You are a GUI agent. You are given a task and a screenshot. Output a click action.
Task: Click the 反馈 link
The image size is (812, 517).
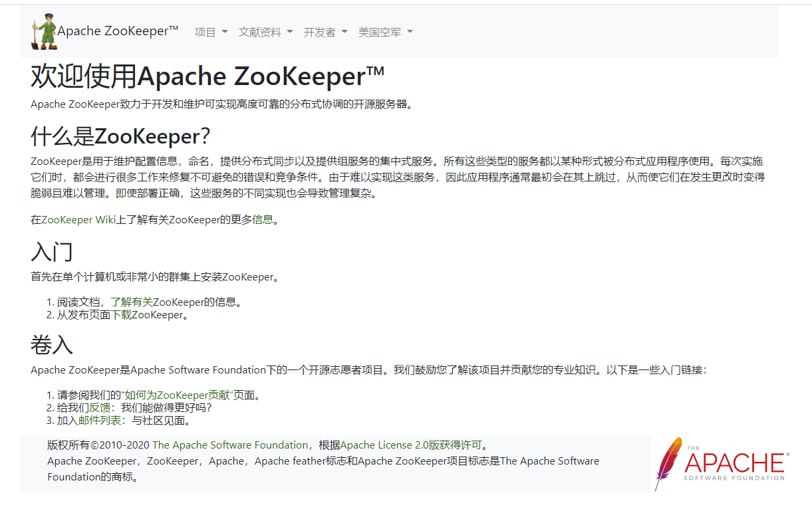pyautogui.click(x=99, y=407)
